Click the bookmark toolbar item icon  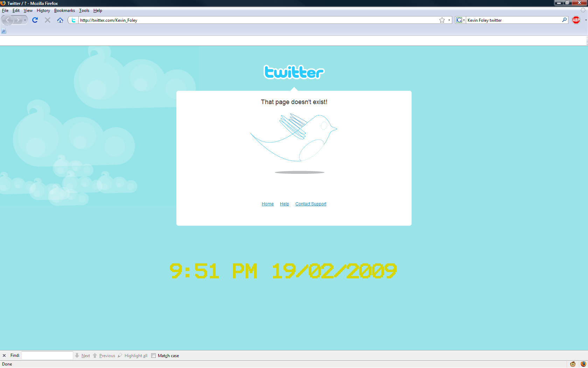pos(4,31)
